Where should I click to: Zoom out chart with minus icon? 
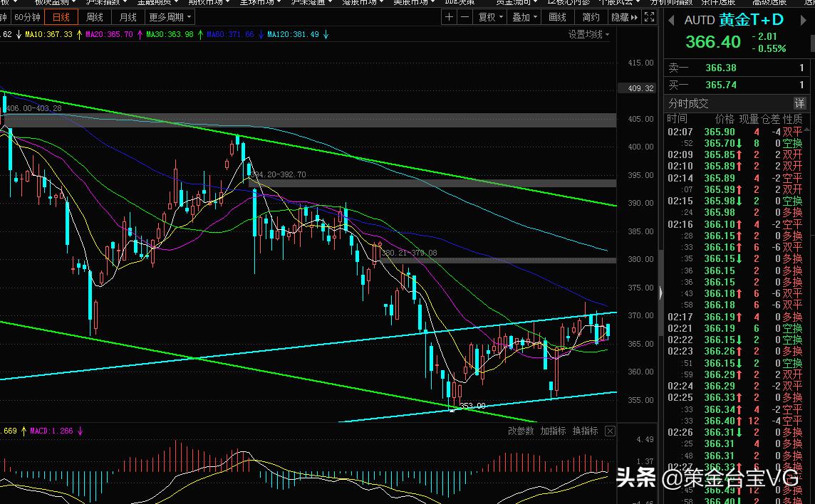click(464, 17)
